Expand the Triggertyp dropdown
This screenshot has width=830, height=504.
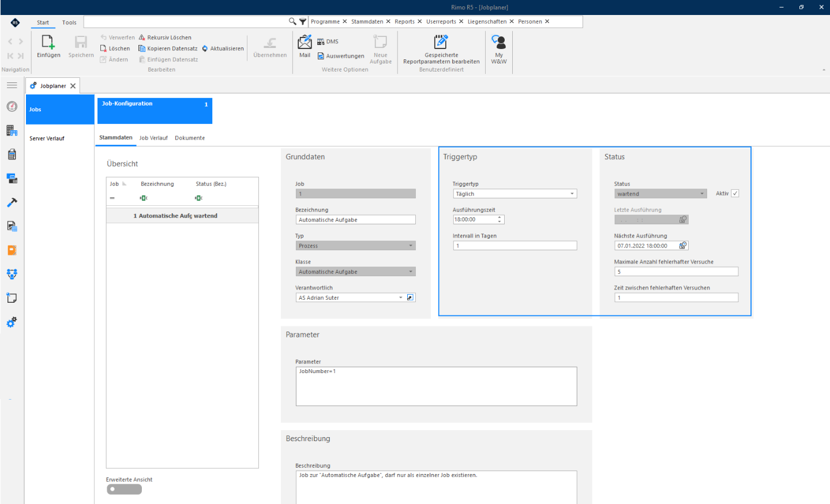572,194
